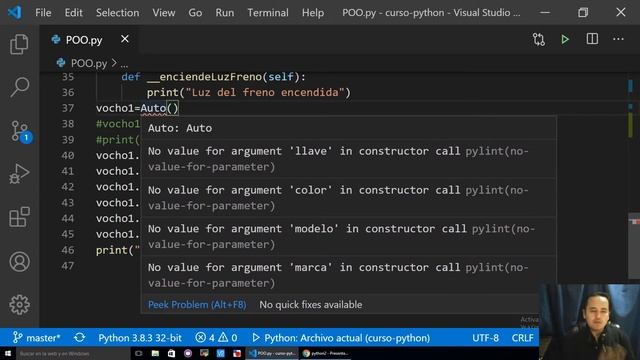Open the master branch picker in the status bar

[36, 338]
